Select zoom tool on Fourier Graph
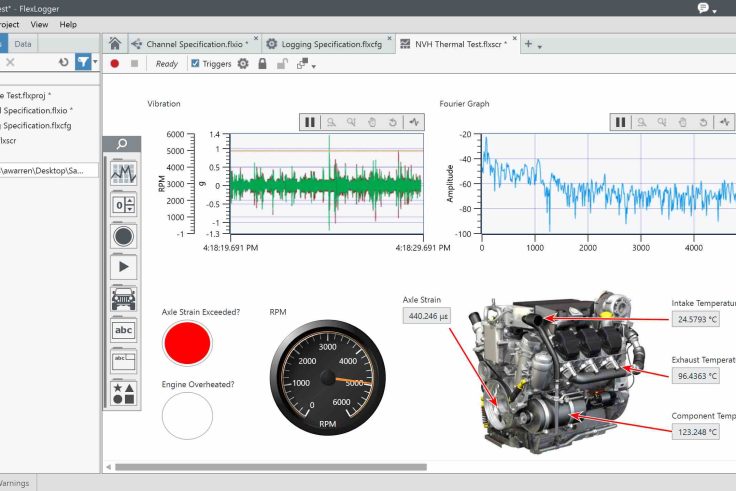This screenshot has width=736, height=491. pos(642,122)
